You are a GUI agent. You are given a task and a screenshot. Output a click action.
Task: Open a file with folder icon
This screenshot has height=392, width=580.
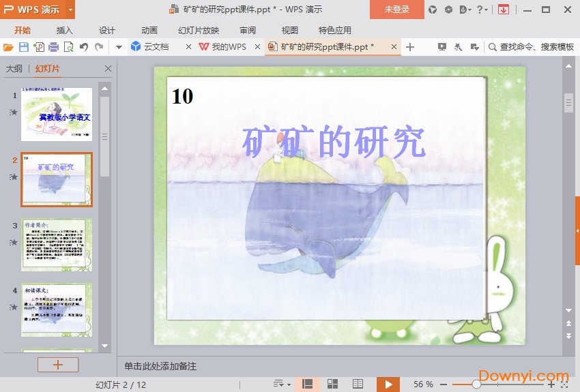coord(8,47)
